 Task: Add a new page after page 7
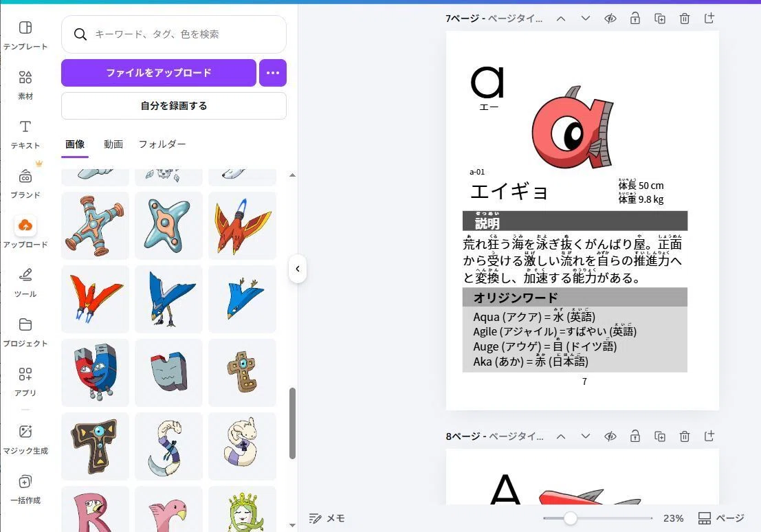[709, 19]
